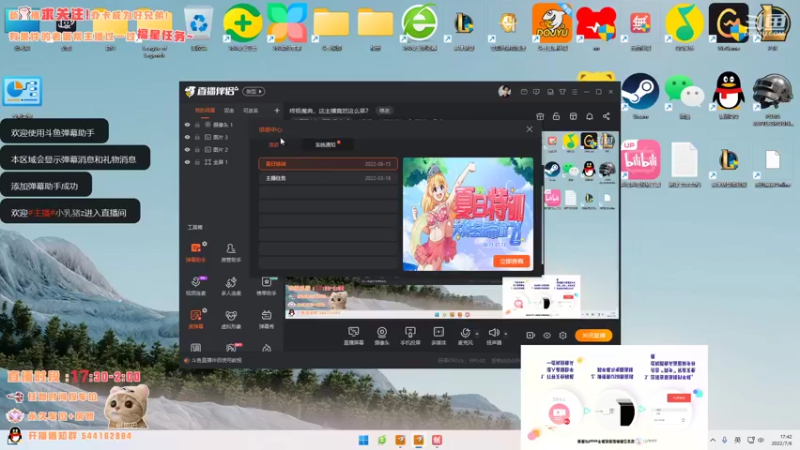Open the Steam desktop shortcut
This screenshot has width=800, height=450.
pos(640,95)
